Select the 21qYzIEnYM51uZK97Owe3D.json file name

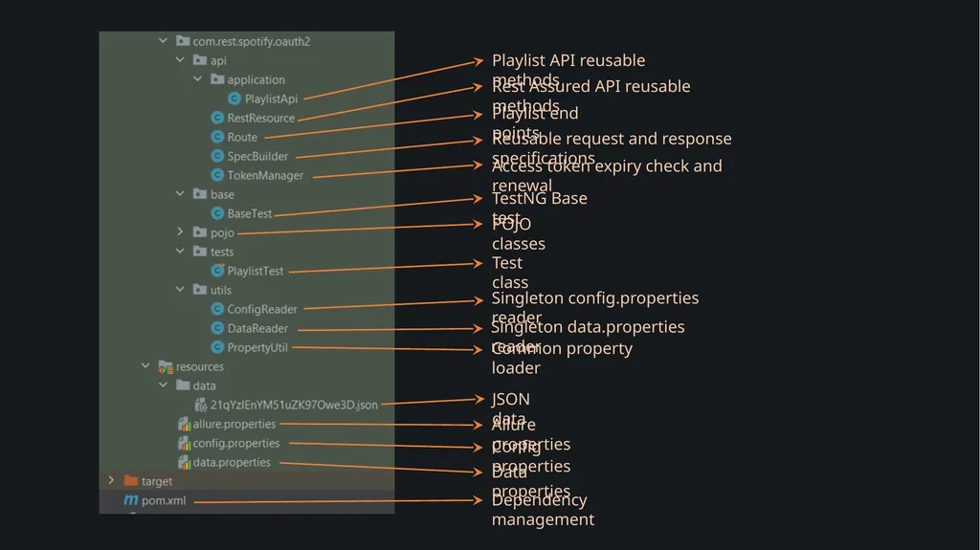pyautogui.click(x=294, y=405)
